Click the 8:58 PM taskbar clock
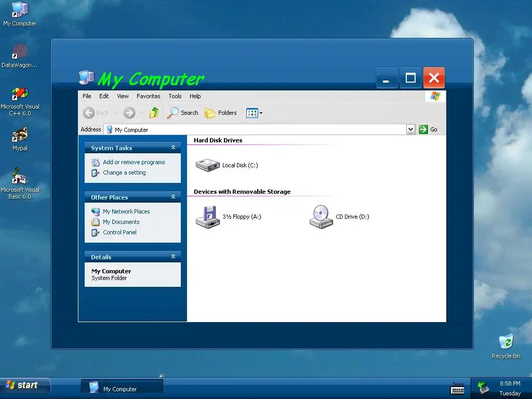The image size is (532, 399). [510, 383]
